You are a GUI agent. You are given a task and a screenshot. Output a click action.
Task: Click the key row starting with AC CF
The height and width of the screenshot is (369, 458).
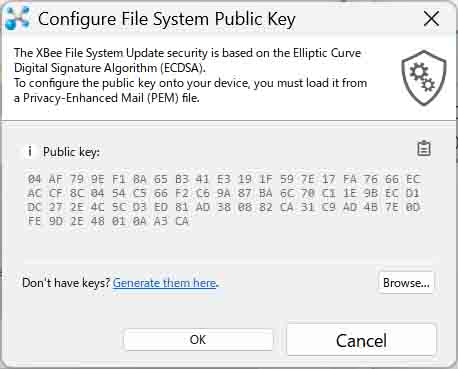[224, 193]
